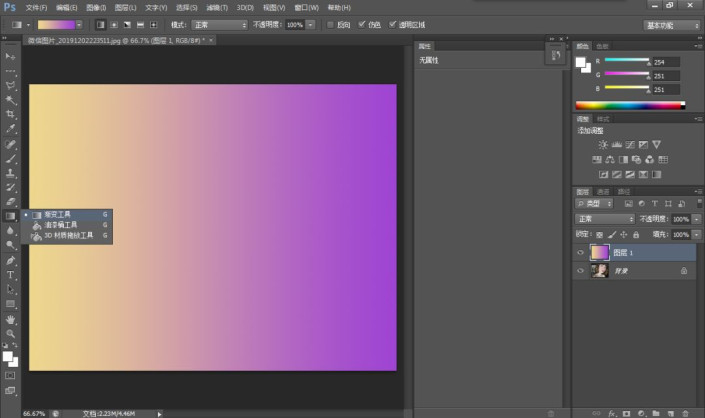Click the delete layer trash icon
The image size is (705, 418).
click(x=685, y=413)
